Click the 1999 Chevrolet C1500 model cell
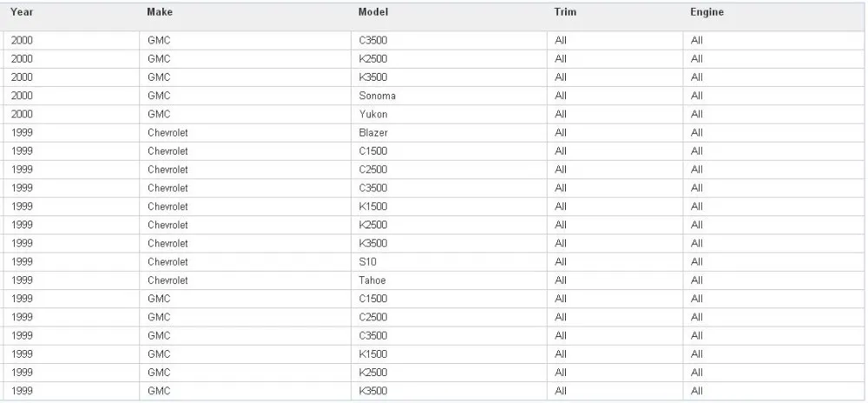 point(373,151)
